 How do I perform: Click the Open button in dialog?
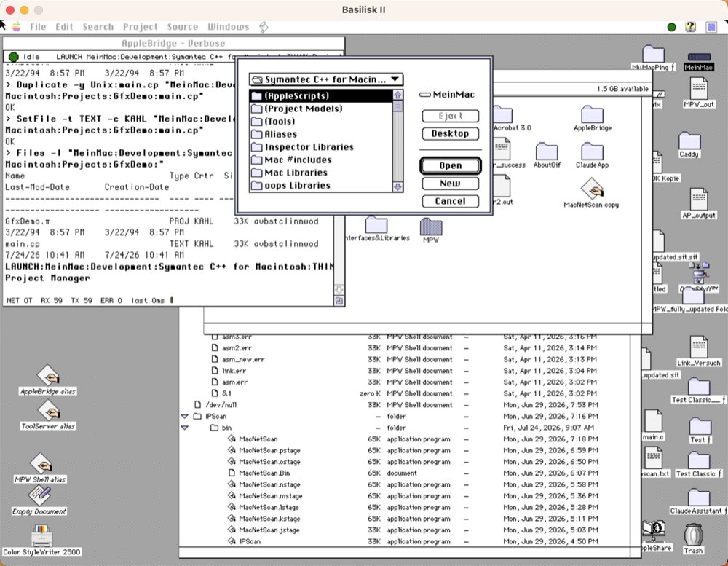451,166
